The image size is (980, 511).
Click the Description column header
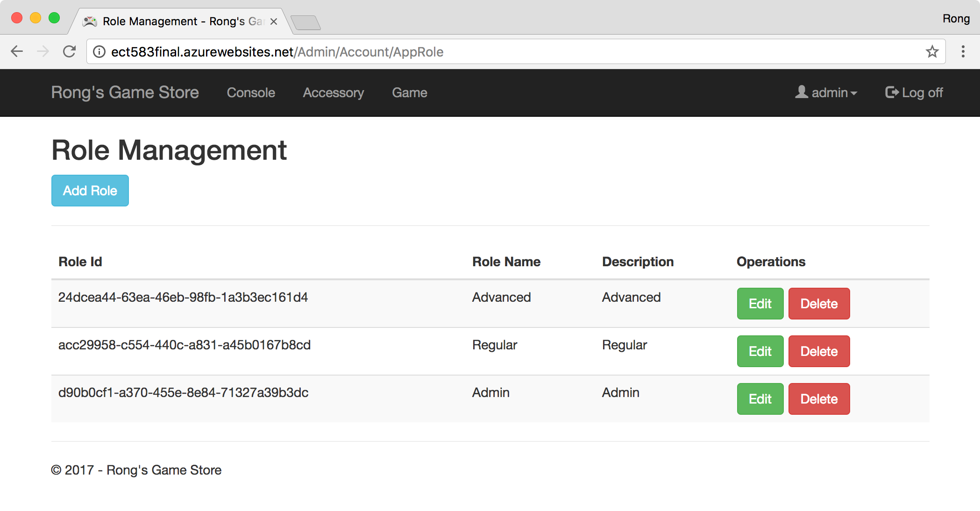coord(638,262)
